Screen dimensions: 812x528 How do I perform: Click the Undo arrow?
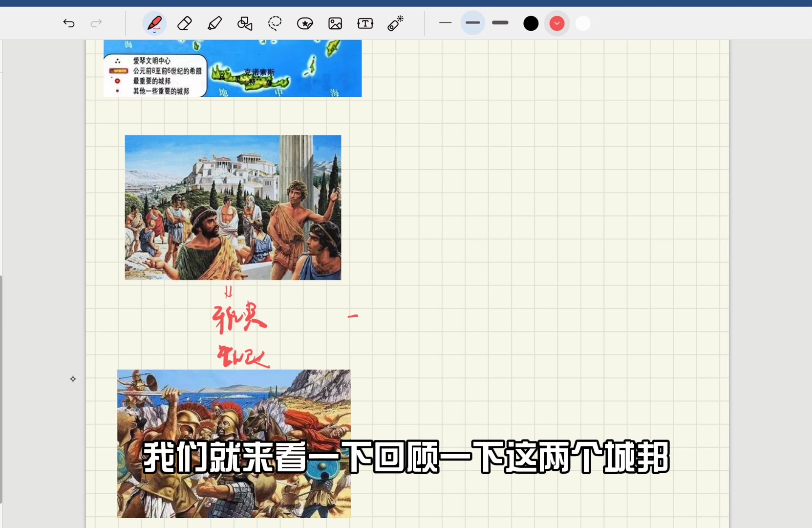(x=68, y=23)
